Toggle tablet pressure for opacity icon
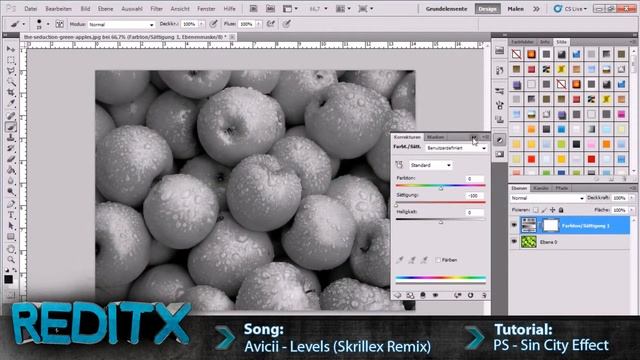 coord(213,24)
